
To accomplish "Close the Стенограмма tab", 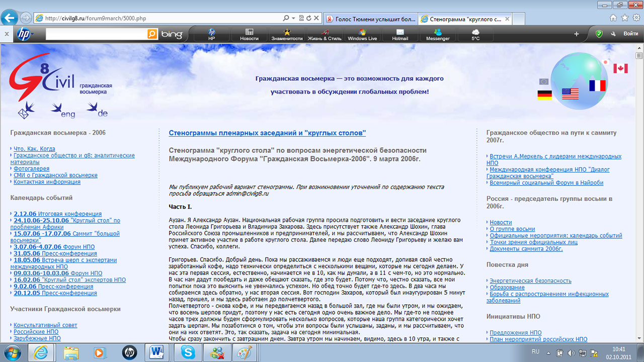I will (508, 19).
